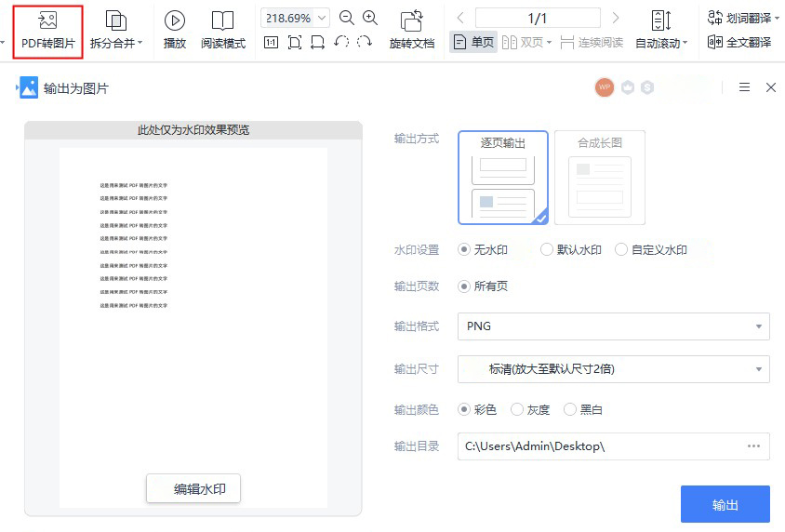Choose the 合成长图 long image output mode

click(600, 178)
